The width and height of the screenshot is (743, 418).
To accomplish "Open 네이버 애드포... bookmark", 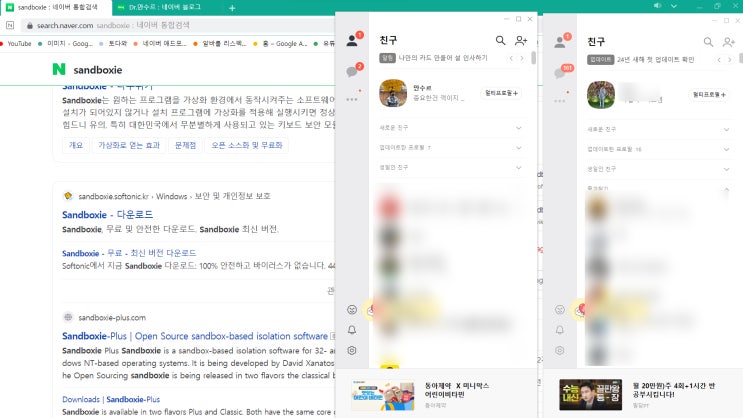I will (160, 44).
